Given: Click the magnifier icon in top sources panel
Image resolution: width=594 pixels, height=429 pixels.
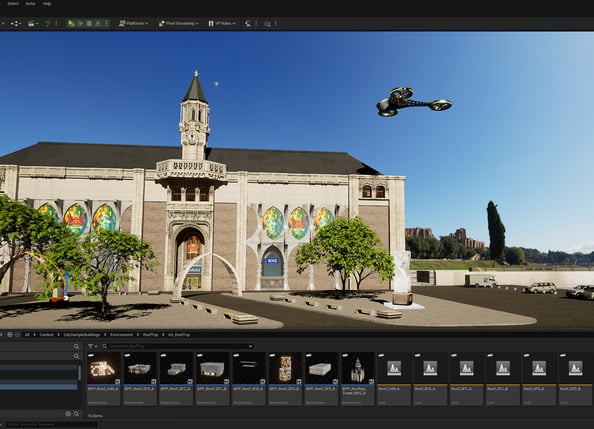Looking at the screenshot, I should pos(77,346).
